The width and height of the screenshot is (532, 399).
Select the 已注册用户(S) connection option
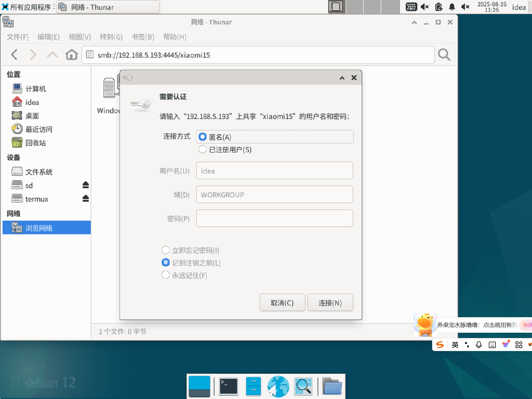pos(203,150)
